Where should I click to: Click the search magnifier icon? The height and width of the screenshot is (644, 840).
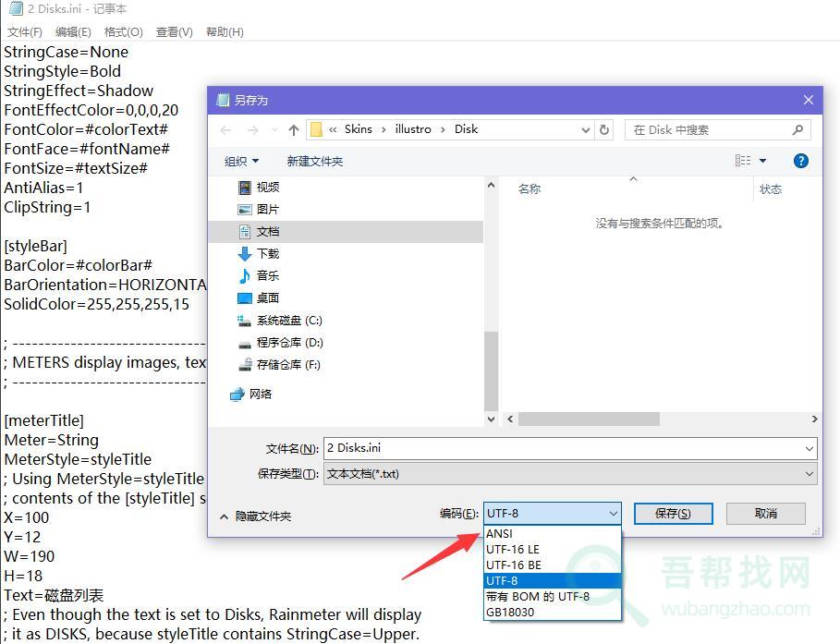pyautogui.click(x=797, y=130)
